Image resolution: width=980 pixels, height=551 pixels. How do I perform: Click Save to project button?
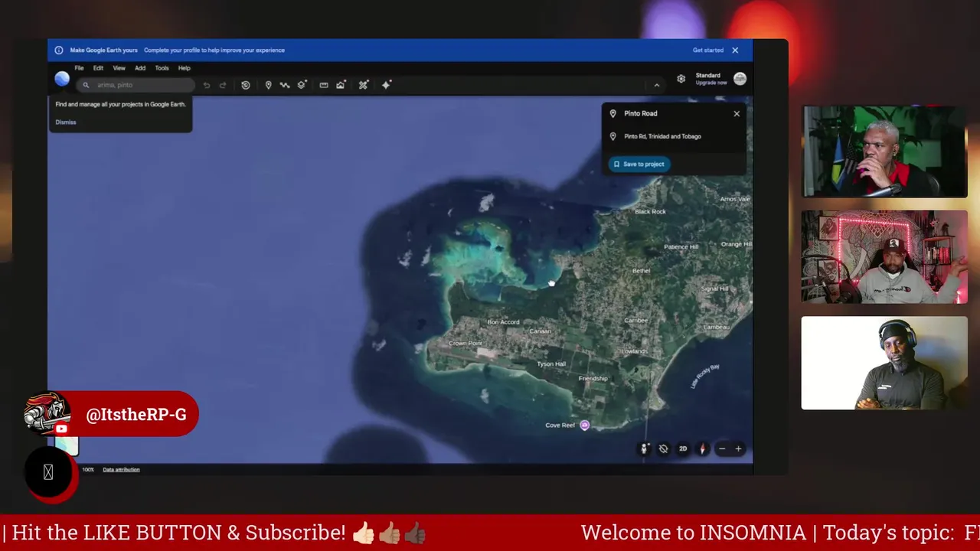(x=639, y=164)
